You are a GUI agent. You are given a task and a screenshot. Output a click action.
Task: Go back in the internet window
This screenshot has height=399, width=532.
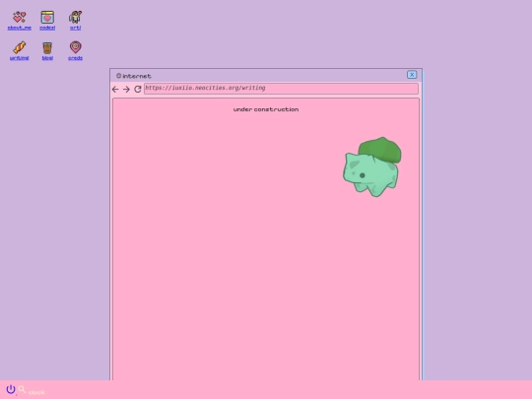(x=115, y=90)
